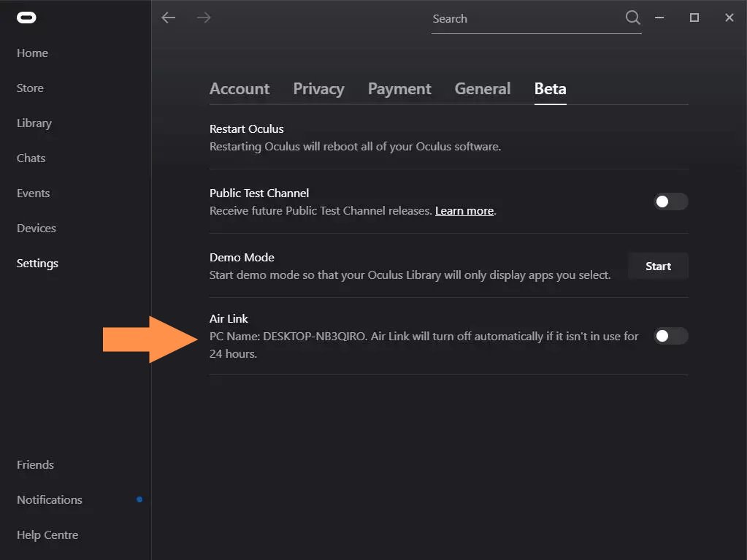Open Notifications in the sidebar
This screenshot has width=747, height=560.
tap(50, 499)
